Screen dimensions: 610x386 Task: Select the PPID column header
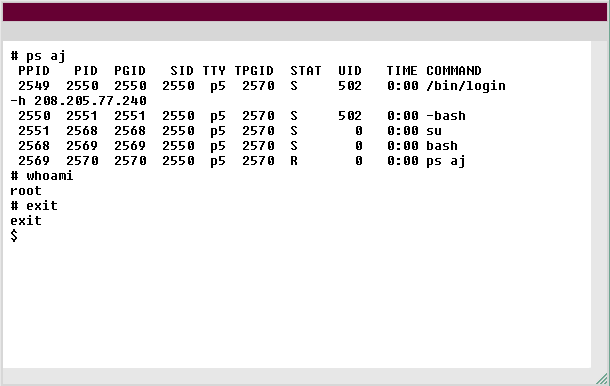[34, 71]
